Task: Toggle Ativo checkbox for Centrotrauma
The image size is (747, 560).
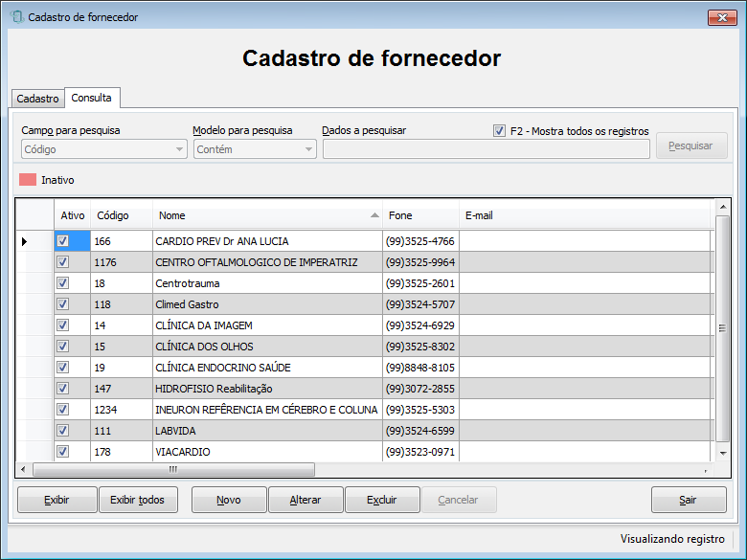Action: point(62,282)
